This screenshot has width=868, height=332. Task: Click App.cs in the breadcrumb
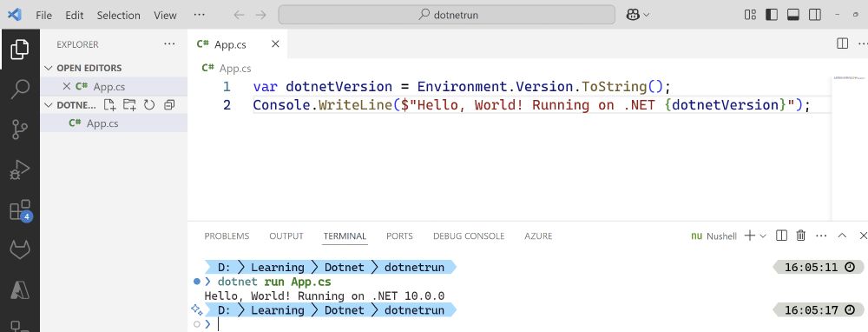pyautogui.click(x=235, y=68)
